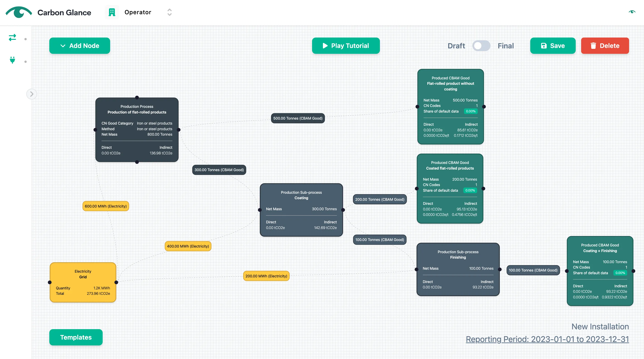Click the right connector handle of Coating node

pos(343,210)
